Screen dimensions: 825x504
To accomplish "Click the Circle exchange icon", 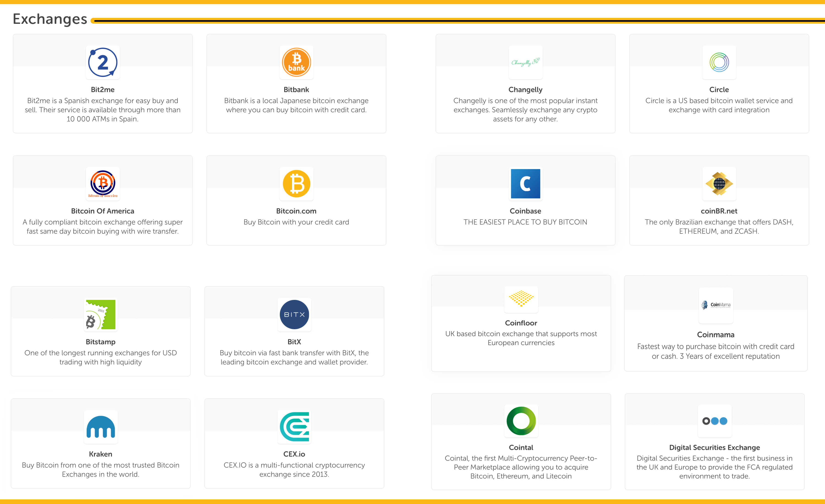I will [720, 63].
